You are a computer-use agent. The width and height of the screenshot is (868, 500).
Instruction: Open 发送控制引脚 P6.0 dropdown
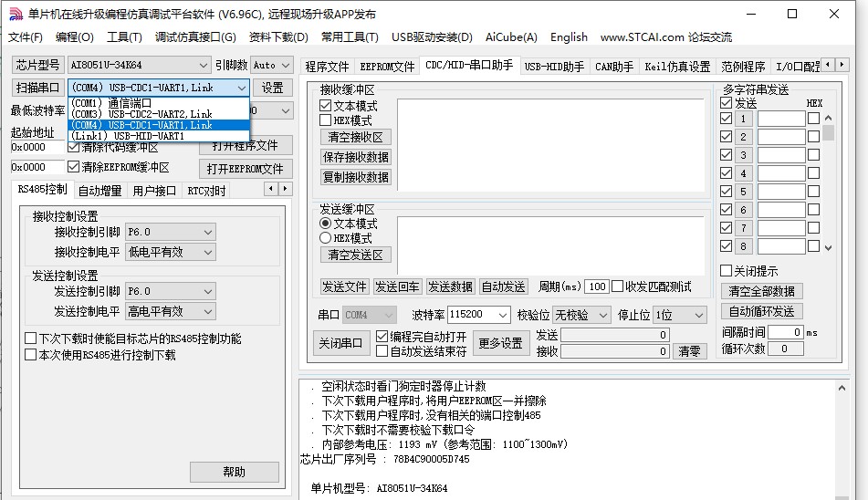(x=170, y=291)
